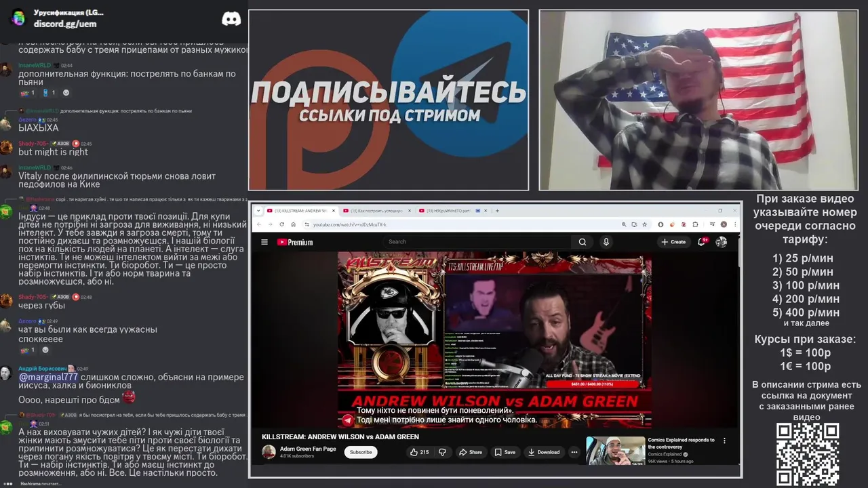Click 'через губы' chat message
The height and width of the screenshot is (488, 868).
42,305
